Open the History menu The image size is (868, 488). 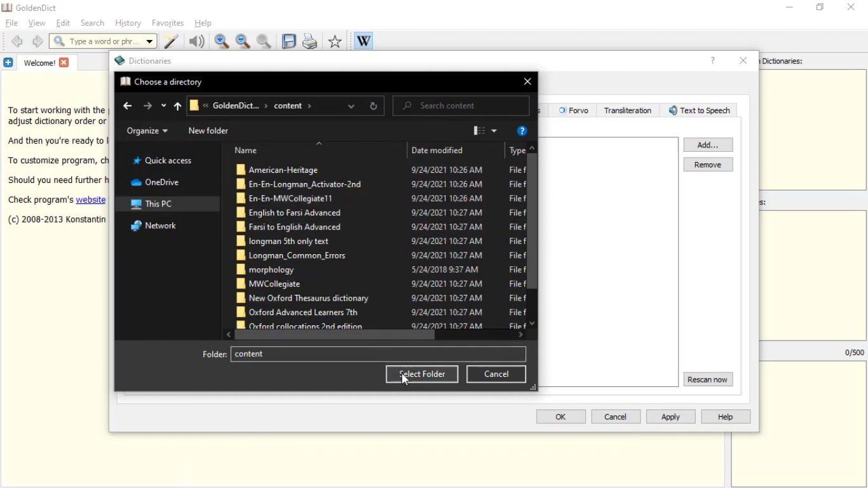click(128, 23)
